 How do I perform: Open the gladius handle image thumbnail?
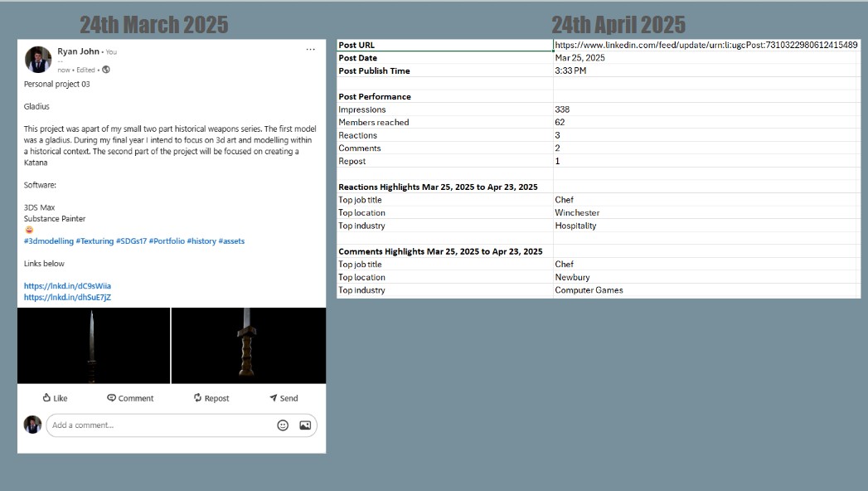(249, 345)
